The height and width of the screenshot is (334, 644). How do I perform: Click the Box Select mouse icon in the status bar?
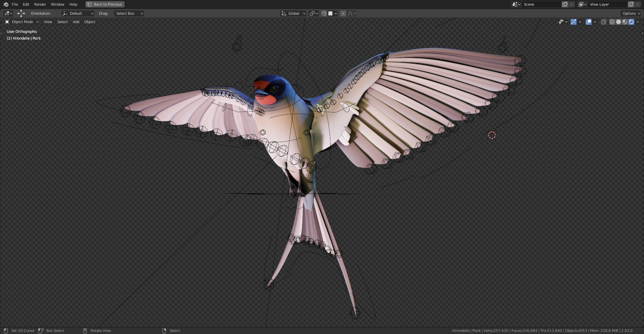click(41, 331)
